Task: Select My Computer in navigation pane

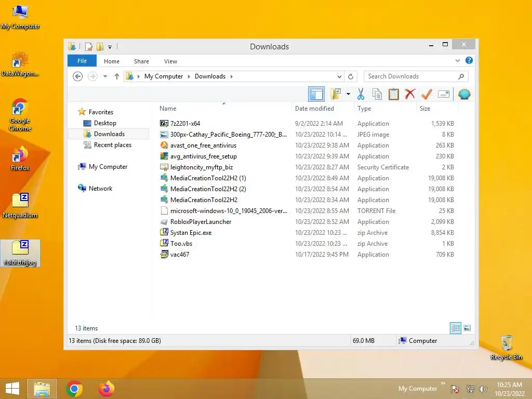Action: tap(103, 167)
